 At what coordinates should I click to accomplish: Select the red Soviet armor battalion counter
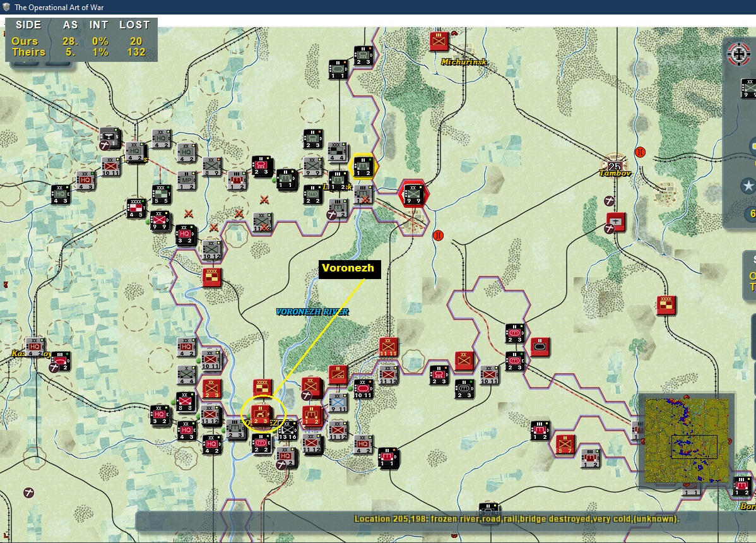(540, 347)
